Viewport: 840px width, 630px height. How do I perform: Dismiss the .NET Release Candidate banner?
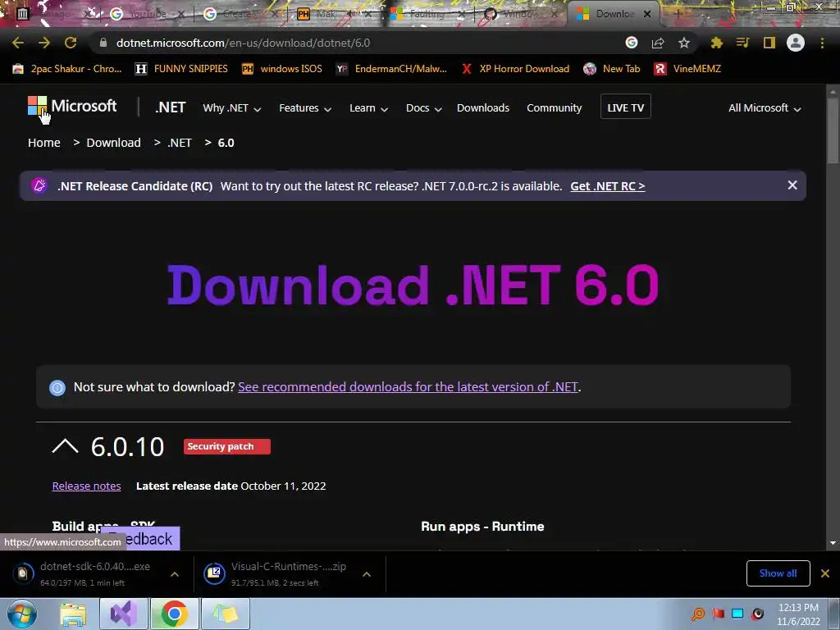click(792, 185)
